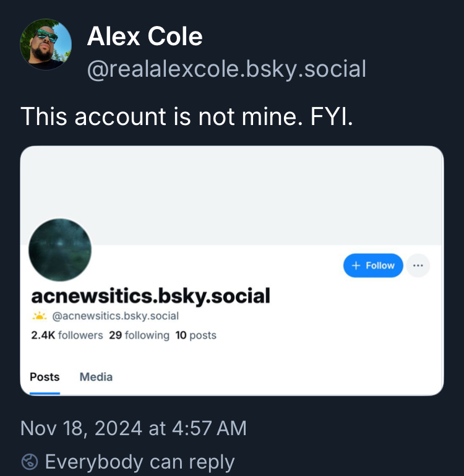Click the post text 'This account is not mine'

click(186, 116)
